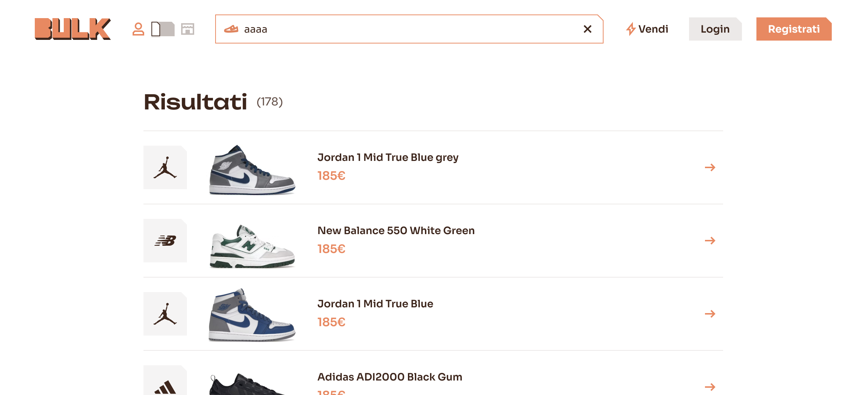Open the Vendi sell link
The height and width of the screenshot is (395, 868).
647,29
